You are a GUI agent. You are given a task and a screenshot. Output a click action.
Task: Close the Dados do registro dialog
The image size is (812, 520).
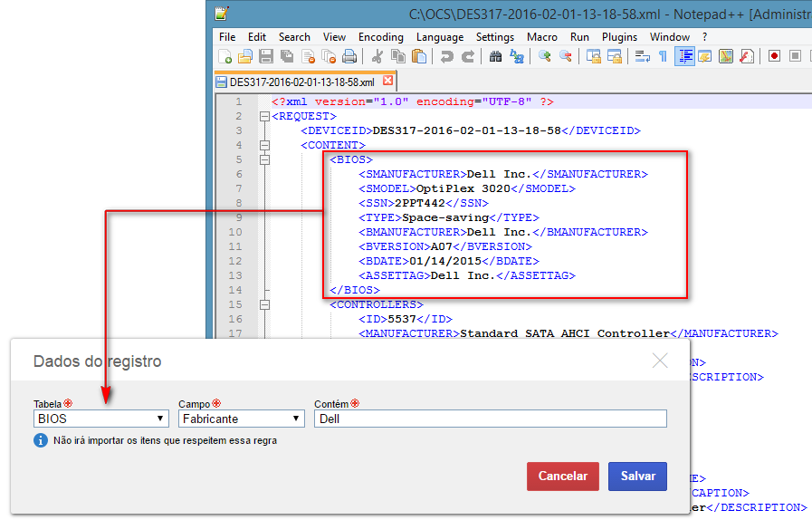[x=660, y=361]
